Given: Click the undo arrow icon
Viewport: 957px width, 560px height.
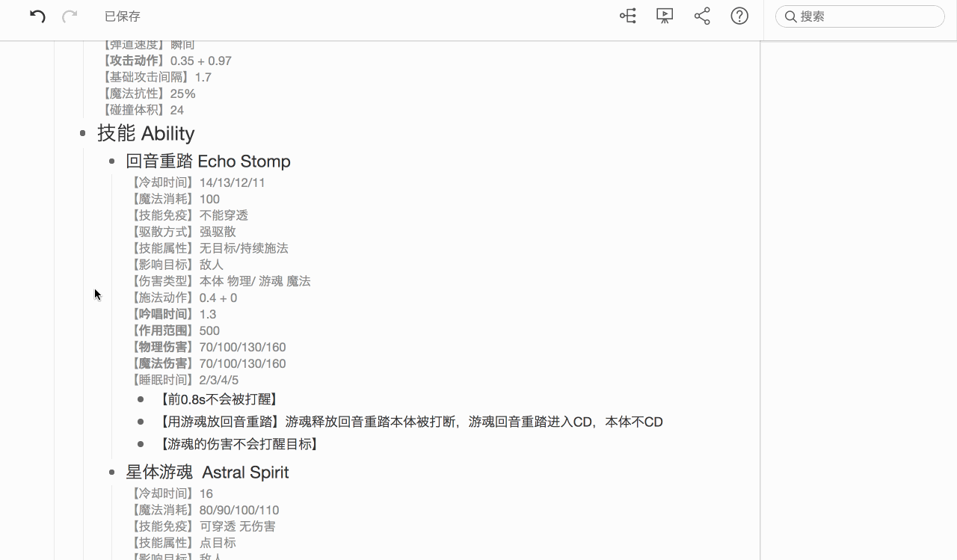Looking at the screenshot, I should point(37,16).
